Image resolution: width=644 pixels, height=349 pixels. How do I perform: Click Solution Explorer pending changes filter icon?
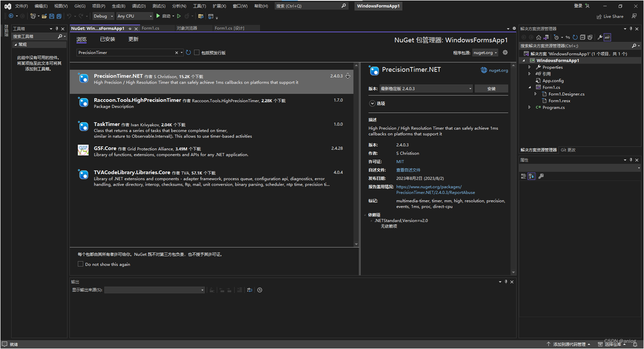click(x=556, y=37)
